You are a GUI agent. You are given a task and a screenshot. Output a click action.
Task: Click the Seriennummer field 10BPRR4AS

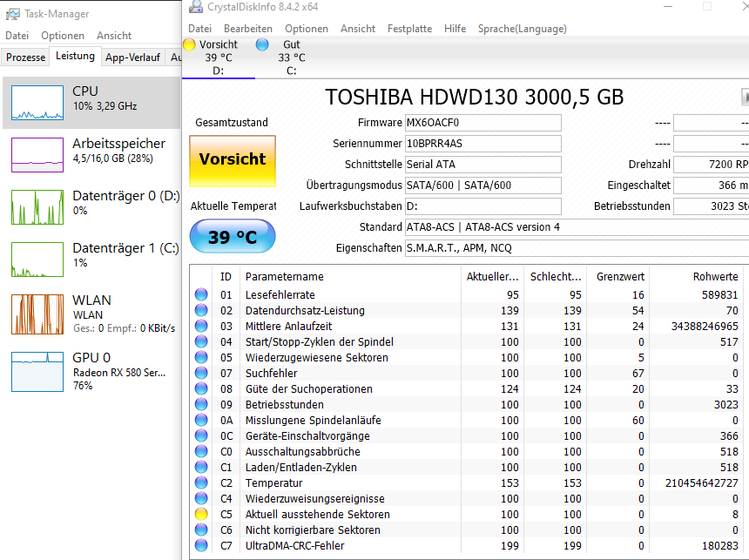tap(483, 144)
